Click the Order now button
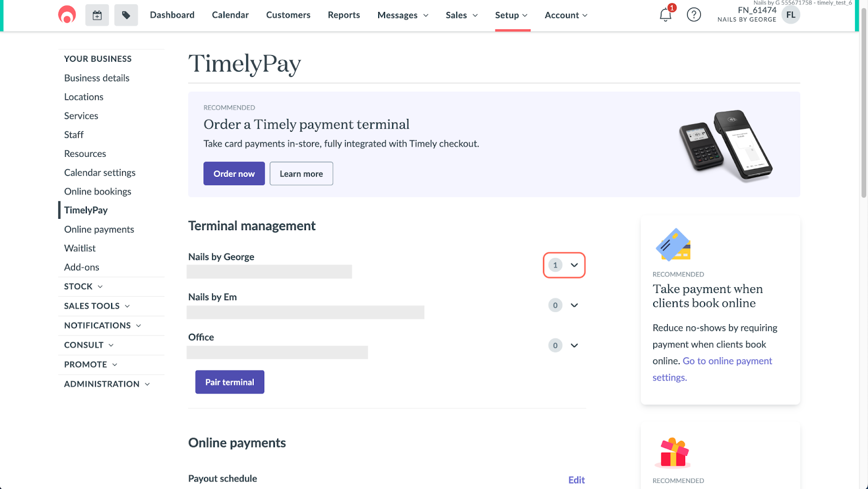The width and height of the screenshot is (868, 489). pos(234,174)
